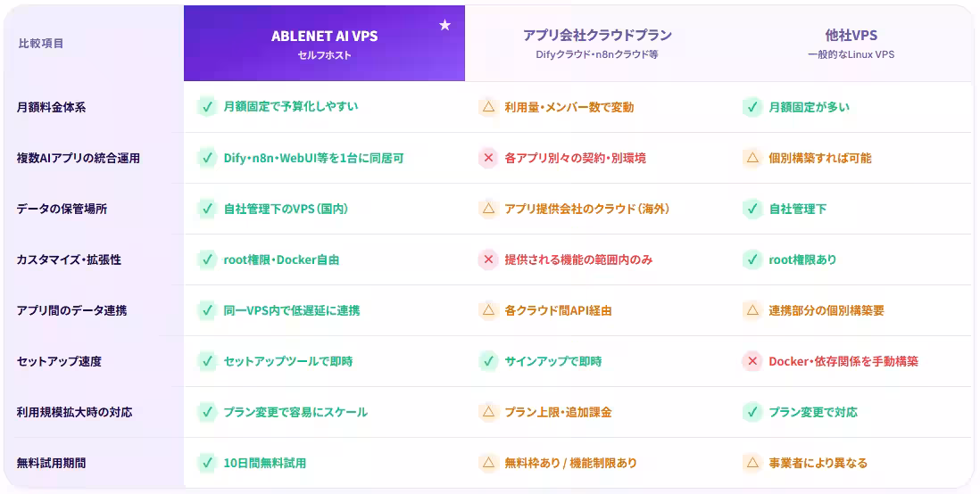Click the green check beside サインアップで即時
980x494 pixels.
(488, 361)
